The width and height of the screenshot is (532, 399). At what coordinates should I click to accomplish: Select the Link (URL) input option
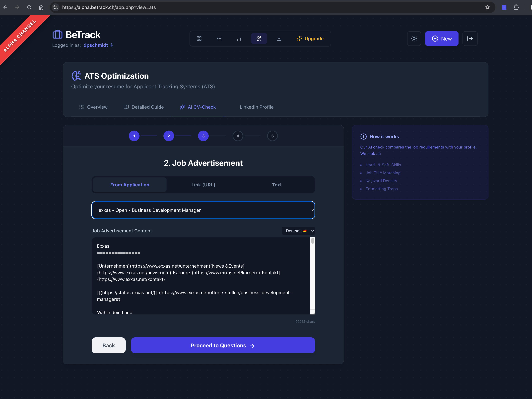[203, 185]
